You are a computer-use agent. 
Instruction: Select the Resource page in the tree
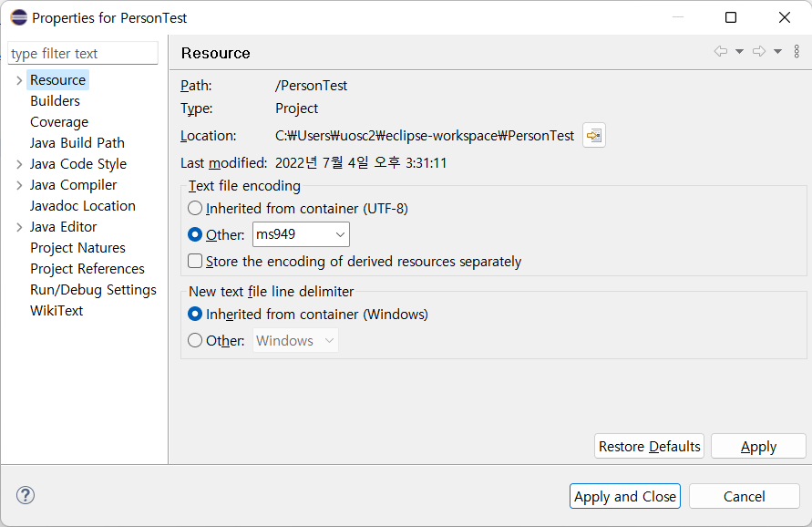(57, 80)
